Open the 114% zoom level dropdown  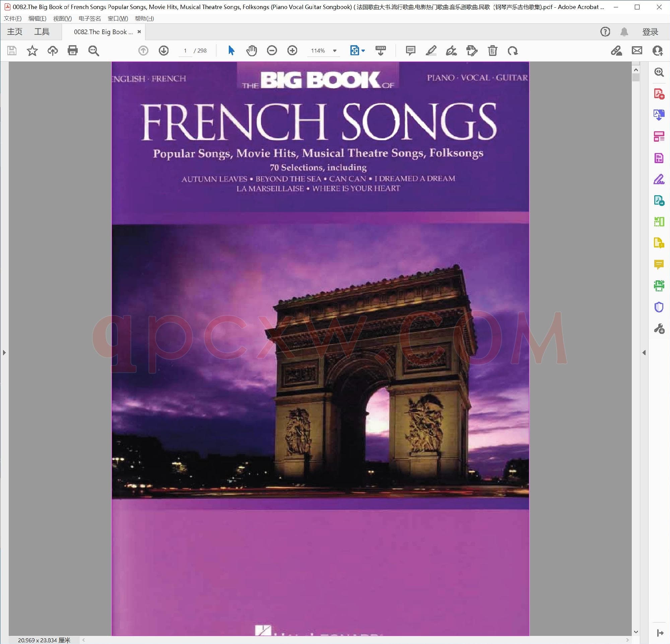click(335, 51)
